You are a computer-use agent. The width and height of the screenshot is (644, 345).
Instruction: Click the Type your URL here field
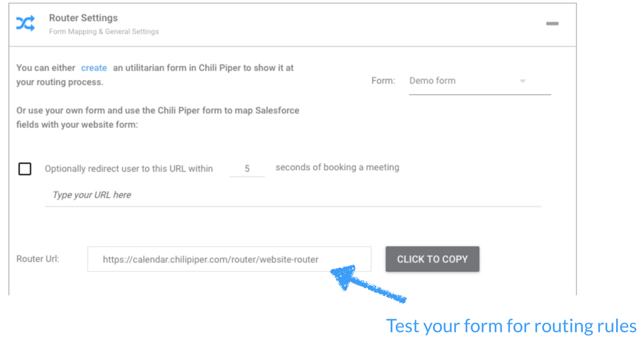click(293, 195)
